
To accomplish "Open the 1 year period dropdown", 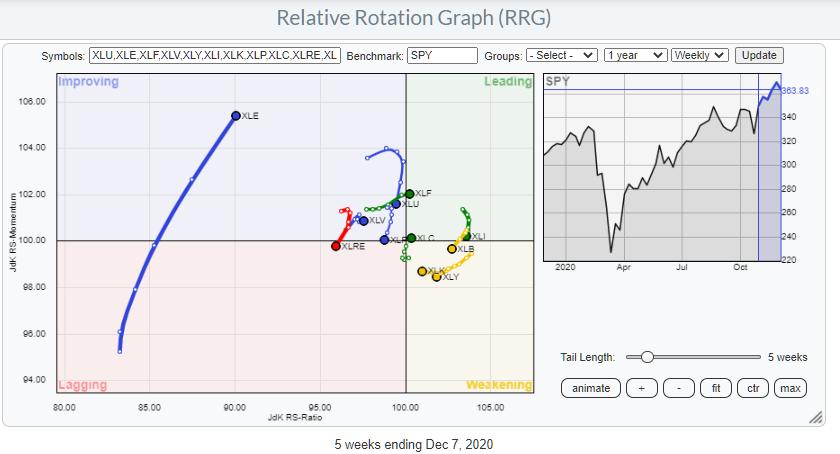I will click(x=634, y=56).
